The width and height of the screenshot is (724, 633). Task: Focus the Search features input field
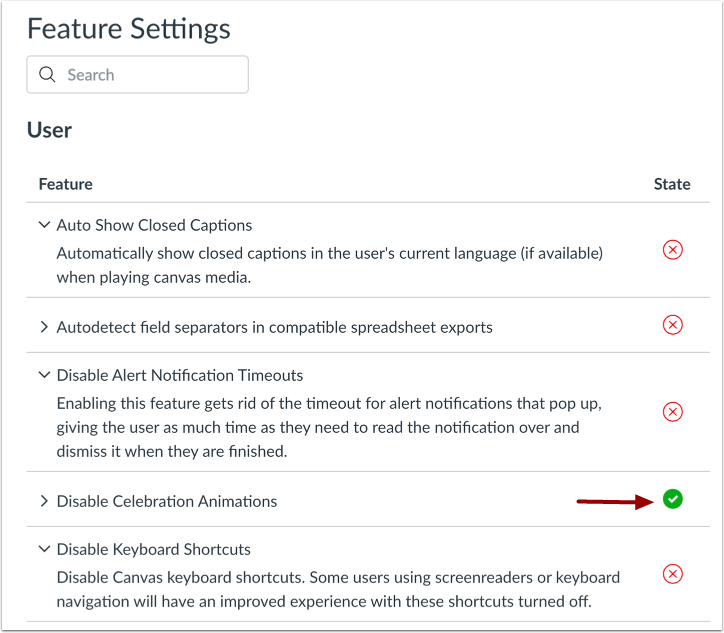[x=150, y=75]
